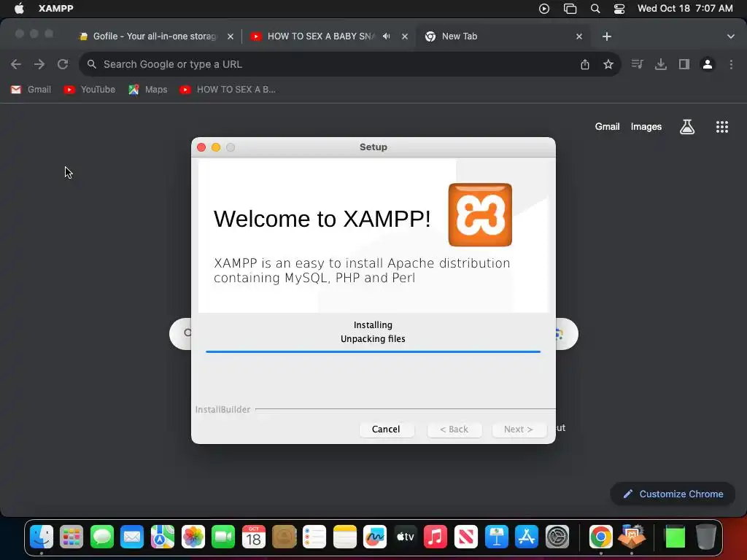The image size is (747, 560).
Task: Open News from the Dock
Action: tap(466, 537)
